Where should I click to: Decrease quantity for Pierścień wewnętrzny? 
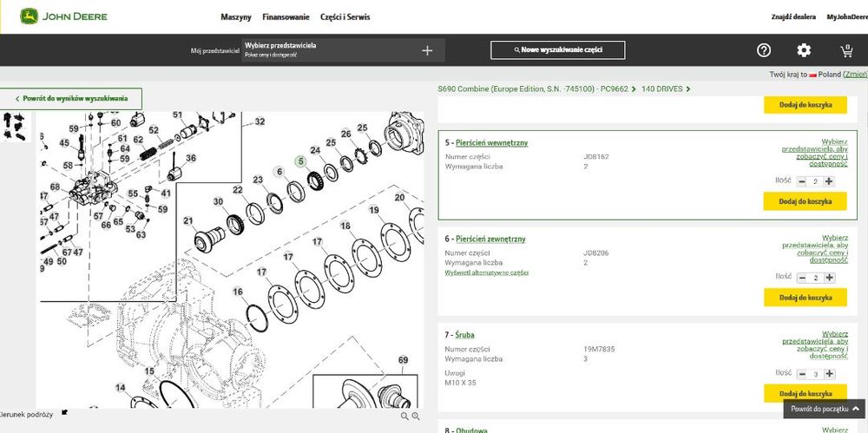coord(801,181)
